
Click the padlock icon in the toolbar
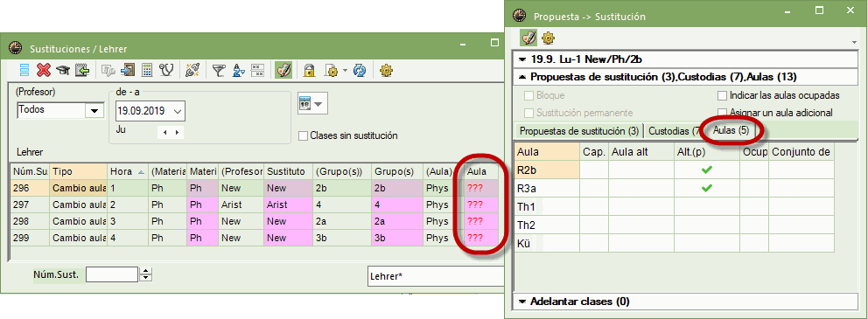coord(310,70)
